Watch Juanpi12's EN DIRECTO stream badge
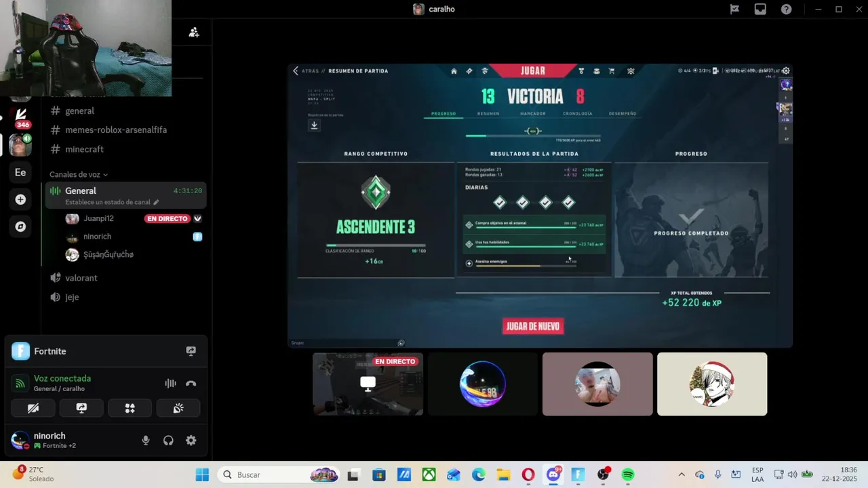This screenshot has height=488, width=868. coord(167,218)
